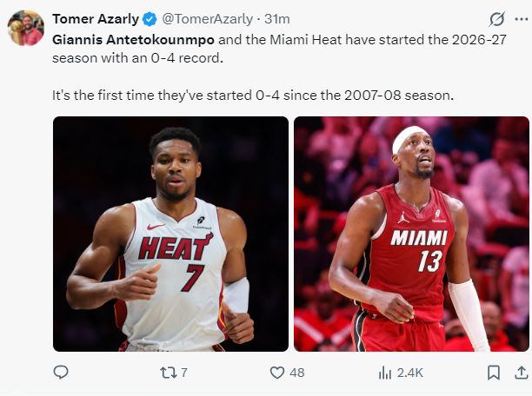Viewport: 532px width, 396px height.
Task: Click the share upload icon
Action: tap(522, 373)
